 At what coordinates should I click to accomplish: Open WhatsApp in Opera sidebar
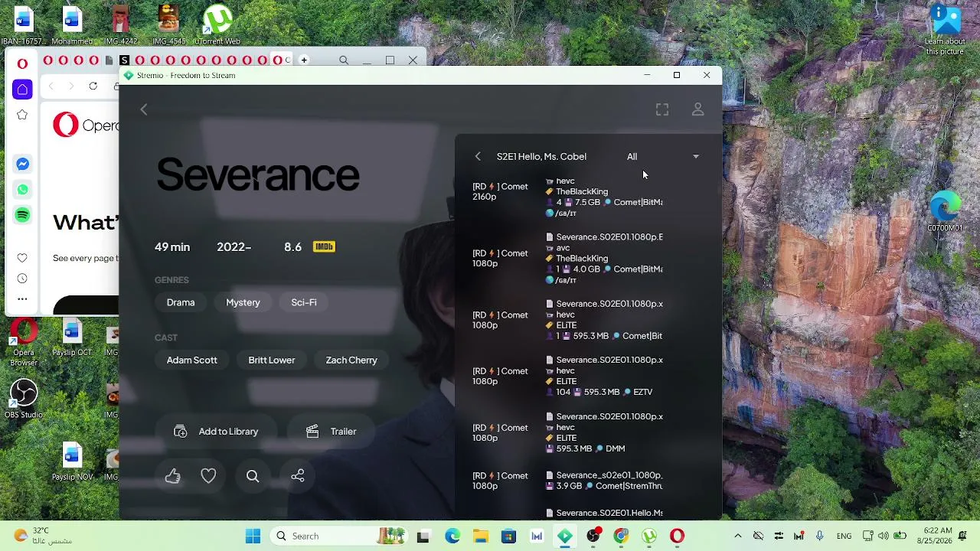coord(22,190)
